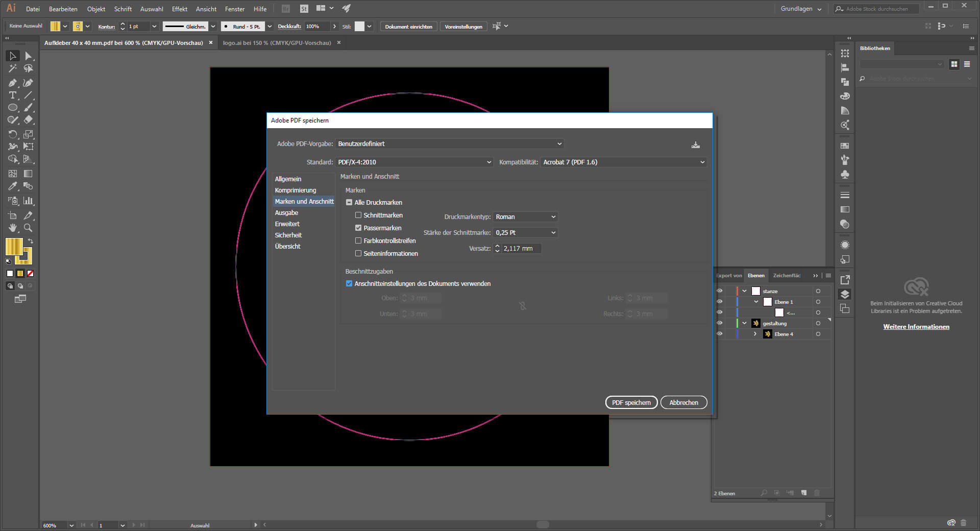
Task: Open the Druckmarkentyp Roman dropdown
Action: point(525,217)
